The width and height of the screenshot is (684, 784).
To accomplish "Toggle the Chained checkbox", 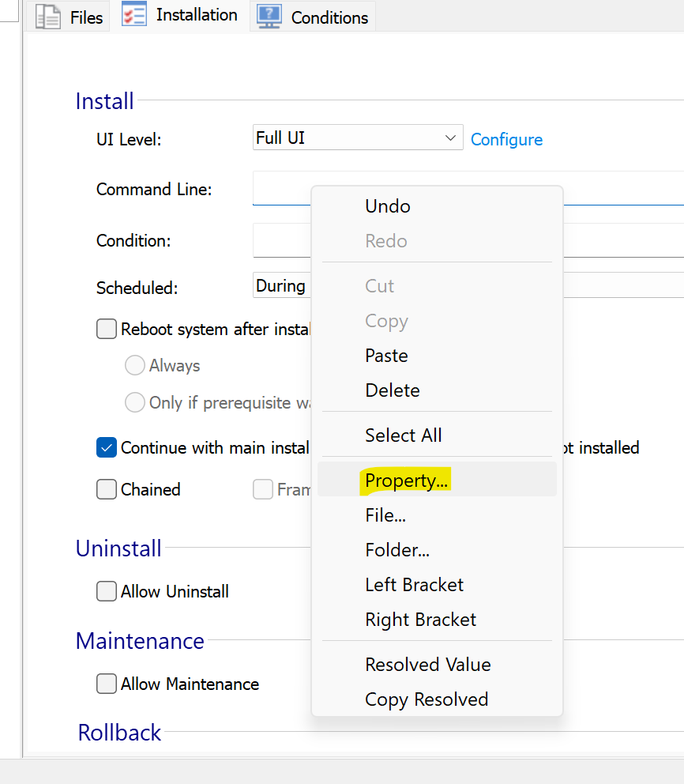I will tap(107, 490).
